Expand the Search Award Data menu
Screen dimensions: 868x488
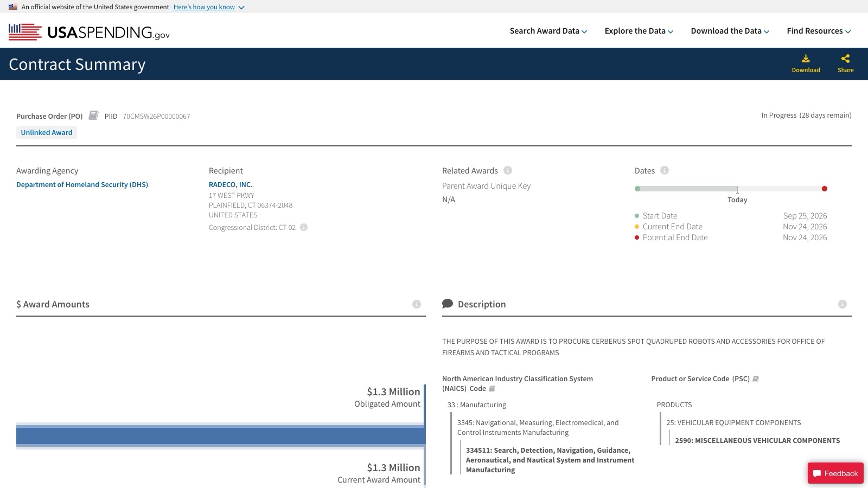click(x=548, y=31)
